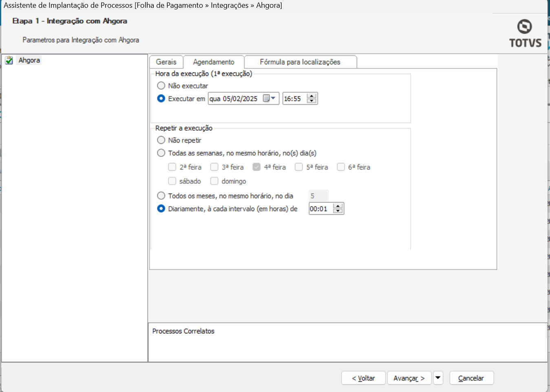Open the calendar picker for execution date
Image resolution: width=550 pixels, height=392 pixels.
269,99
